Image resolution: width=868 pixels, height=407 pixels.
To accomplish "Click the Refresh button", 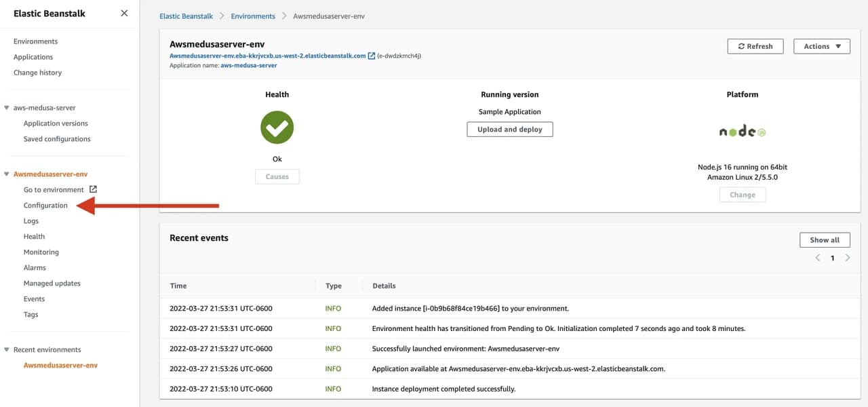I will tap(755, 46).
